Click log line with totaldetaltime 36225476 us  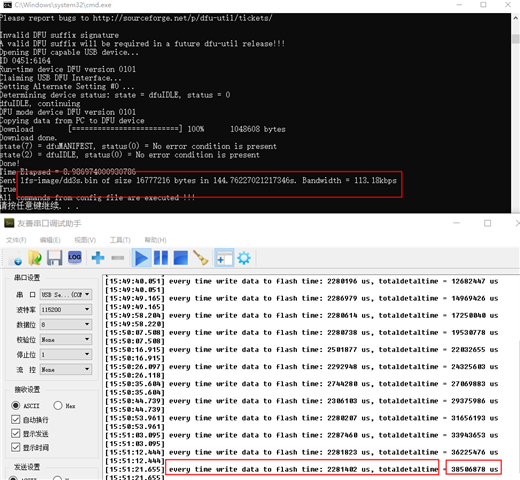point(302,452)
